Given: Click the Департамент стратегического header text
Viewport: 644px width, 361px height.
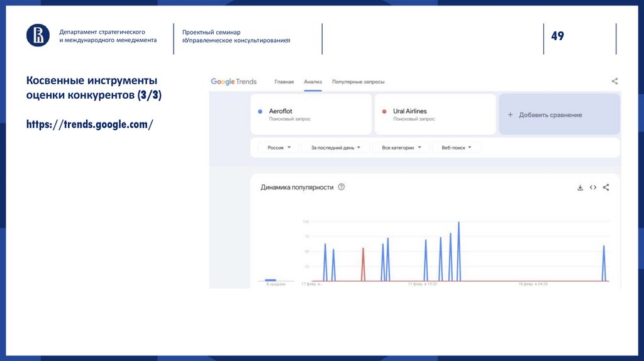Looking at the screenshot, I should [x=102, y=31].
